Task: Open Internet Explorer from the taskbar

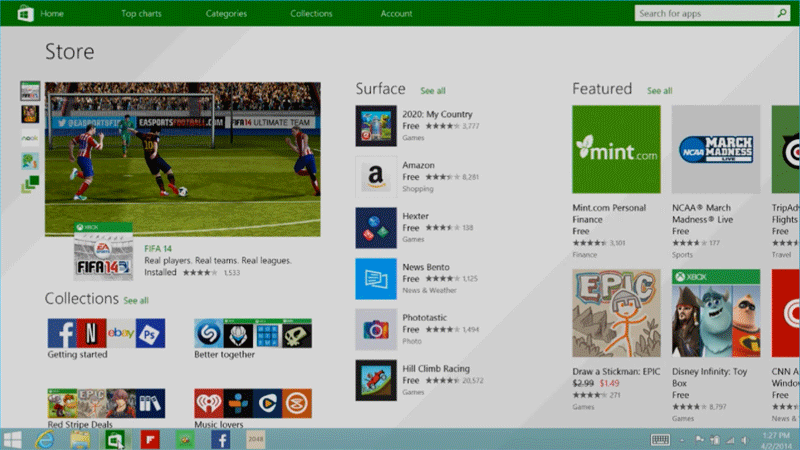Action: [45, 439]
